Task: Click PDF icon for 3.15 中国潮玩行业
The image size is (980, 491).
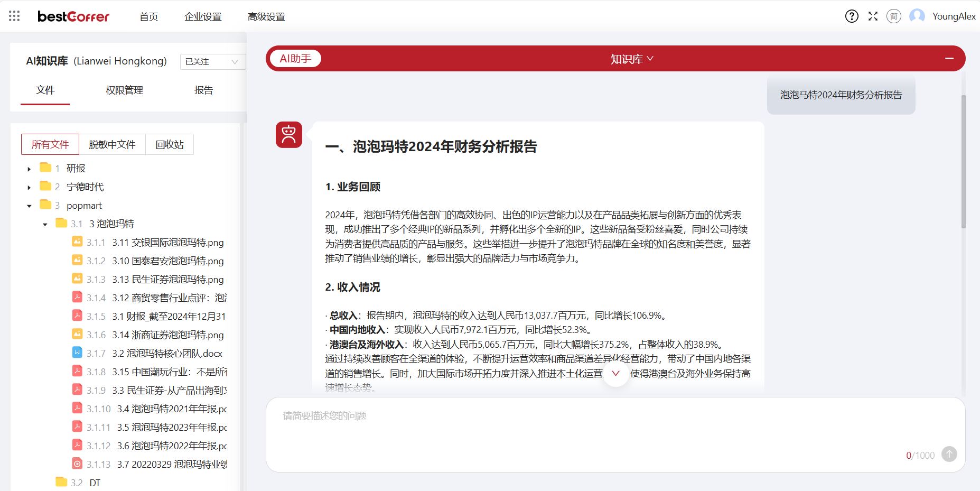Action: (77, 371)
